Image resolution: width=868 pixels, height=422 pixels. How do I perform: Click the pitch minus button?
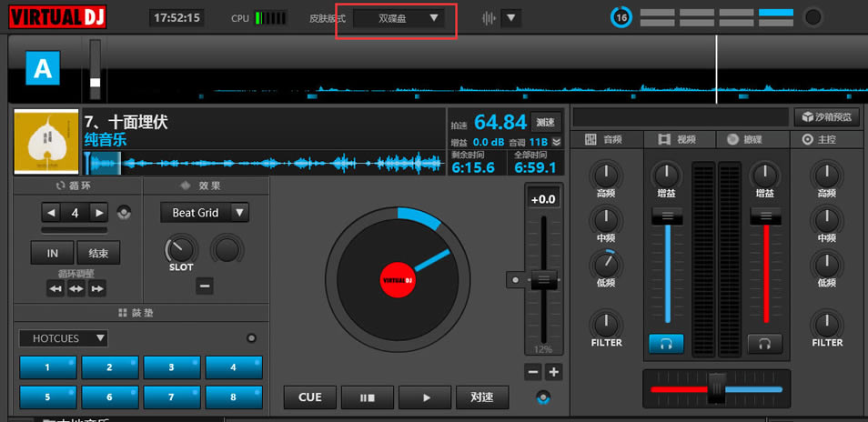pos(533,372)
